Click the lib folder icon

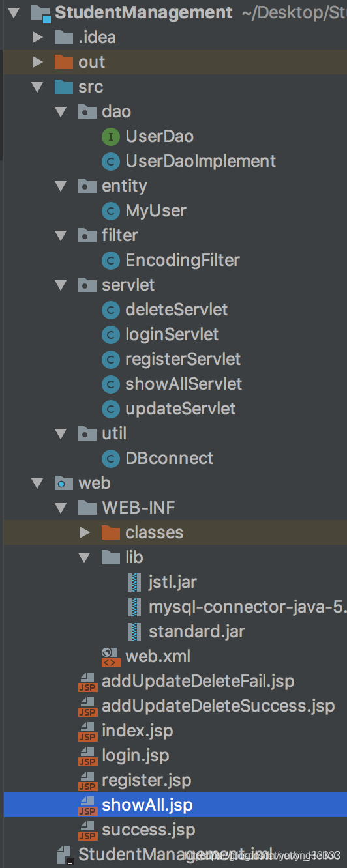coord(111,557)
